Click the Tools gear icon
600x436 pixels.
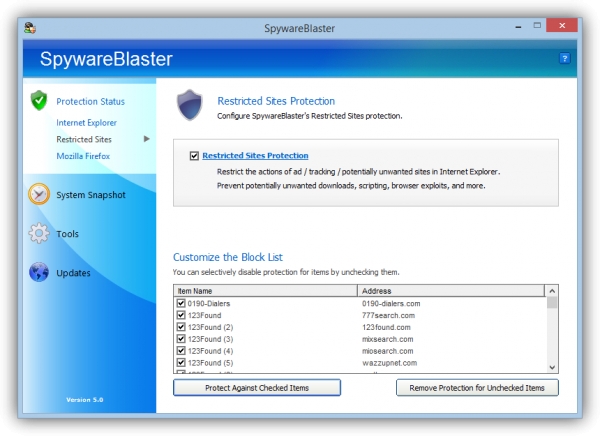[39, 233]
